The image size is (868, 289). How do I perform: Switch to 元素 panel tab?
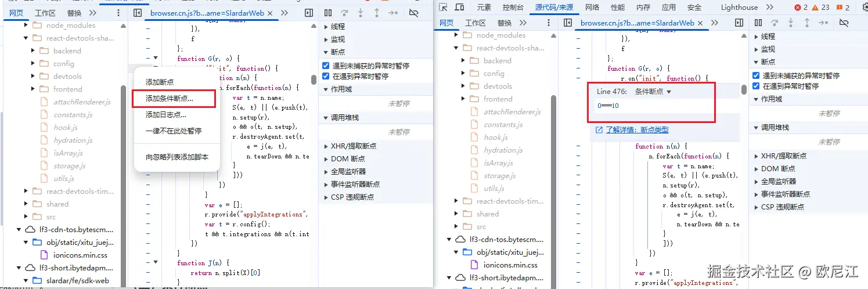pyautogui.click(x=484, y=8)
